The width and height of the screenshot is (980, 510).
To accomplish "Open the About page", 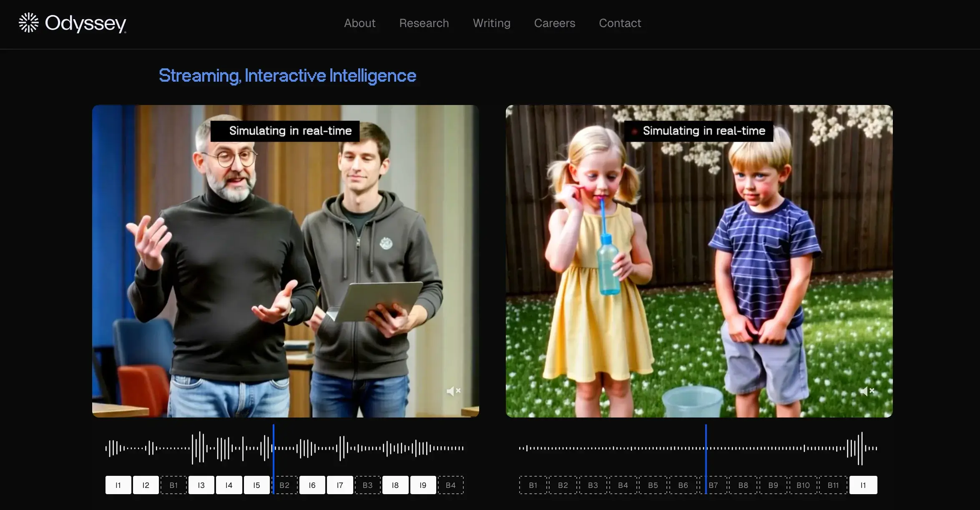I will tap(359, 23).
